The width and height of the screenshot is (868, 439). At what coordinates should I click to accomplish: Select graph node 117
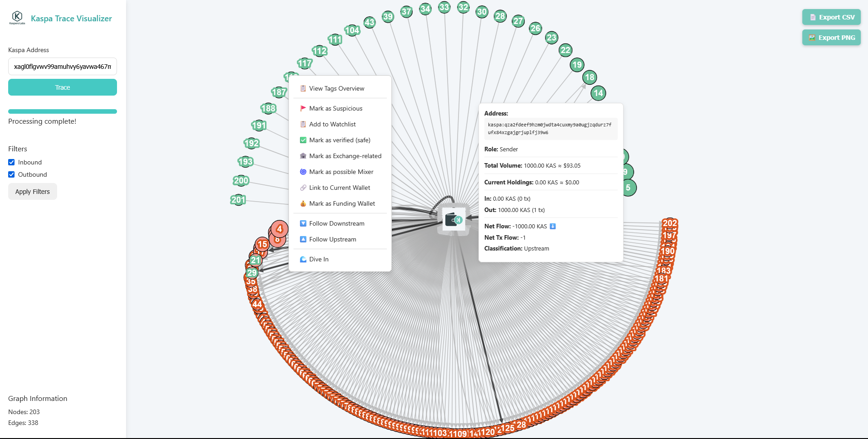pos(305,63)
